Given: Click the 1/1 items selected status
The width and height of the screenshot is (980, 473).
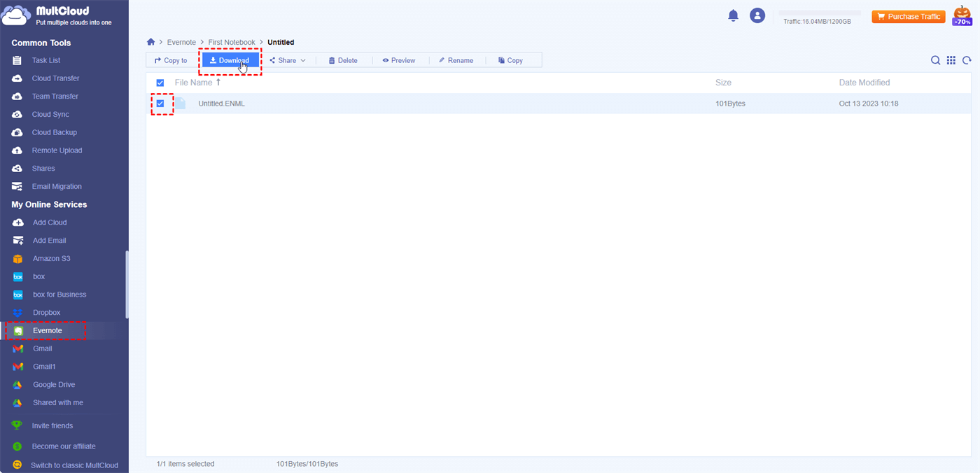Looking at the screenshot, I should tap(185, 464).
